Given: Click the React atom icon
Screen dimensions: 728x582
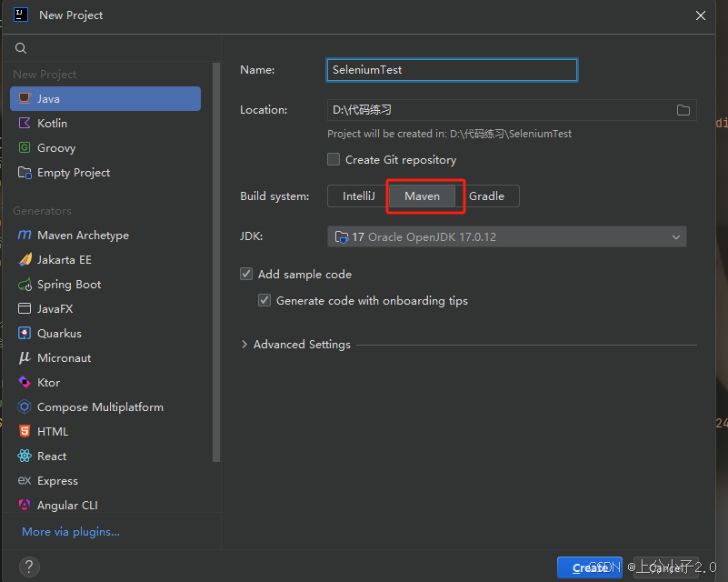Looking at the screenshot, I should [25, 456].
